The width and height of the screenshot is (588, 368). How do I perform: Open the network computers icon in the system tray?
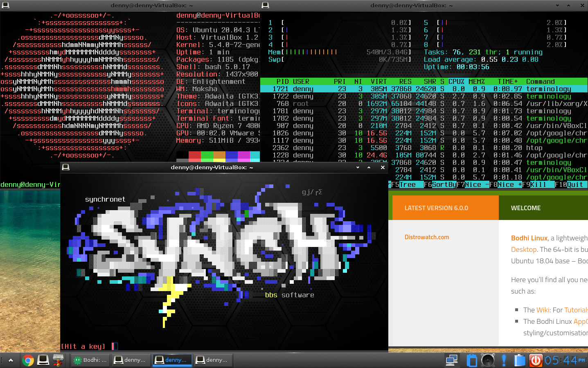coord(452,360)
